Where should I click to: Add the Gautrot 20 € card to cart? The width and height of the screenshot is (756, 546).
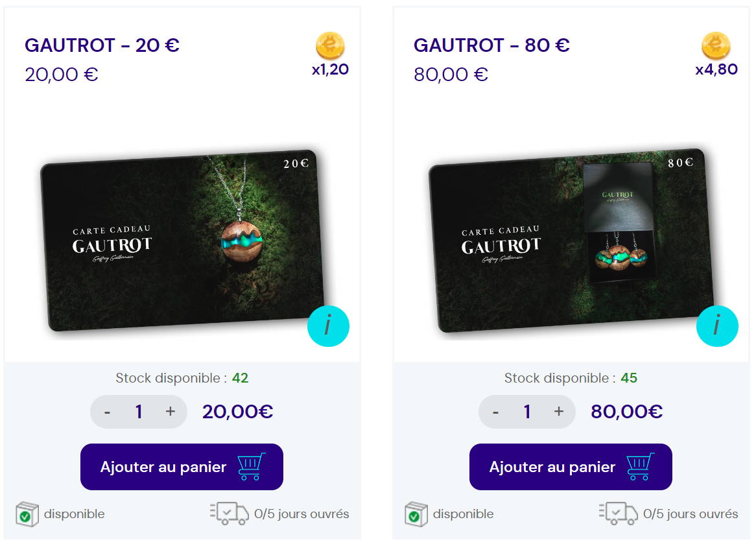click(x=182, y=467)
